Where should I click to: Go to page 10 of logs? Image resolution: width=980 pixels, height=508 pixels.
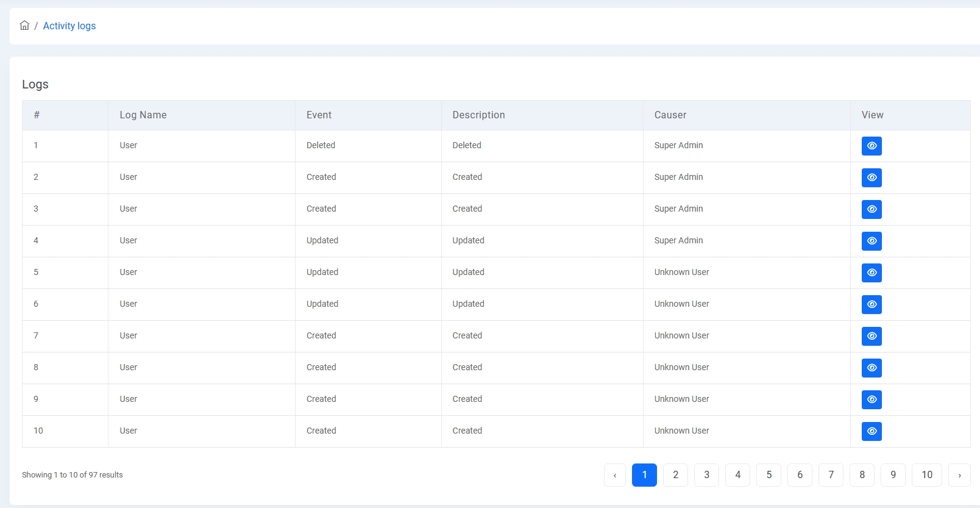(x=927, y=475)
